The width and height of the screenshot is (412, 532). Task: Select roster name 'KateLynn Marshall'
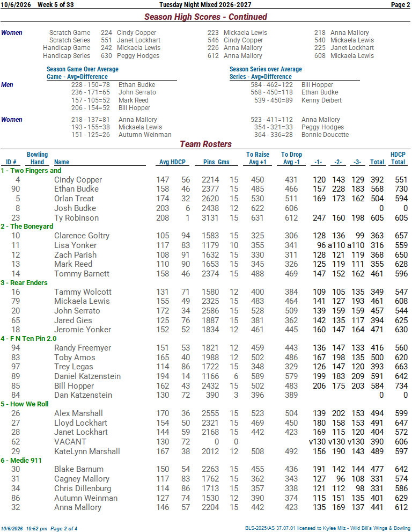click(x=87, y=451)
